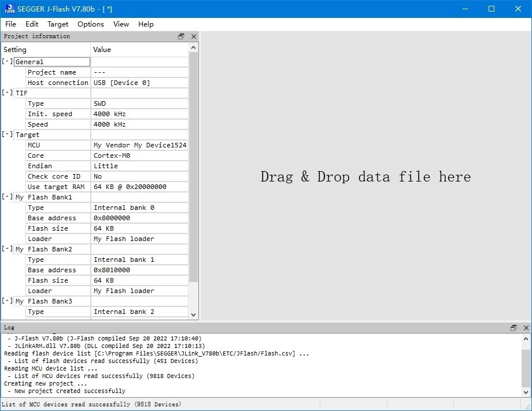Collapse the General settings group
Screen dimensions: 532x411
[7, 62]
